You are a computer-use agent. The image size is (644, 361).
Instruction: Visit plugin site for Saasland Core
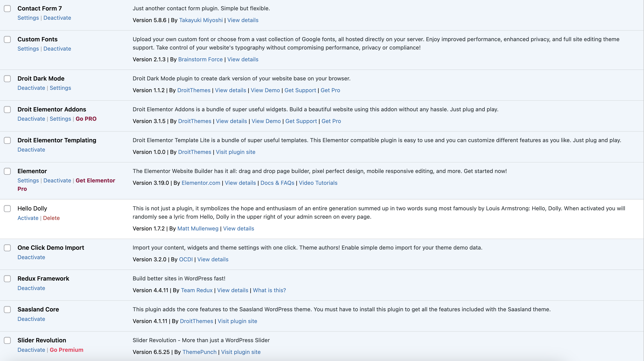pyautogui.click(x=237, y=321)
